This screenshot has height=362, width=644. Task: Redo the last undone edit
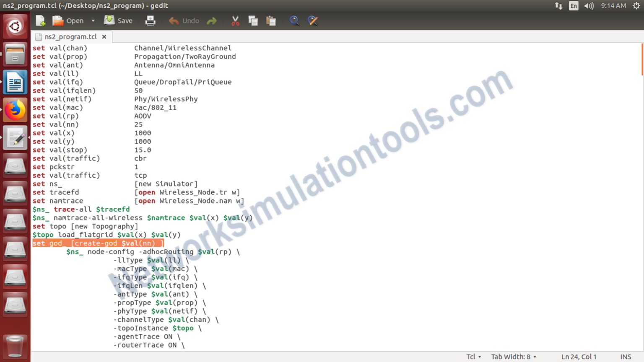click(212, 21)
